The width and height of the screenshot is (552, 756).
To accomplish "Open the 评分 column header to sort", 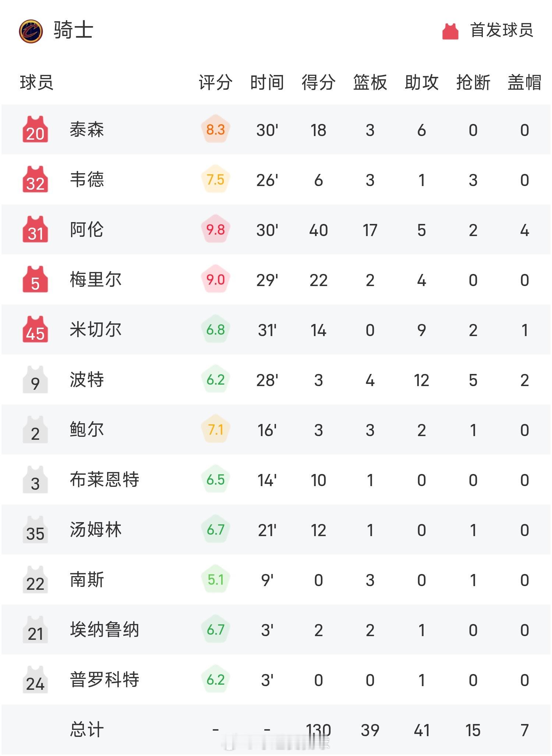I will tap(215, 83).
